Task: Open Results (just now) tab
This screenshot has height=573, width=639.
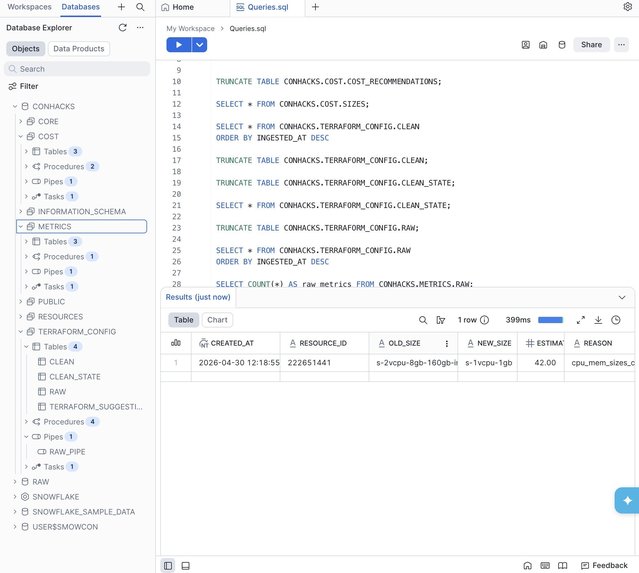Action: coord(198,297)
